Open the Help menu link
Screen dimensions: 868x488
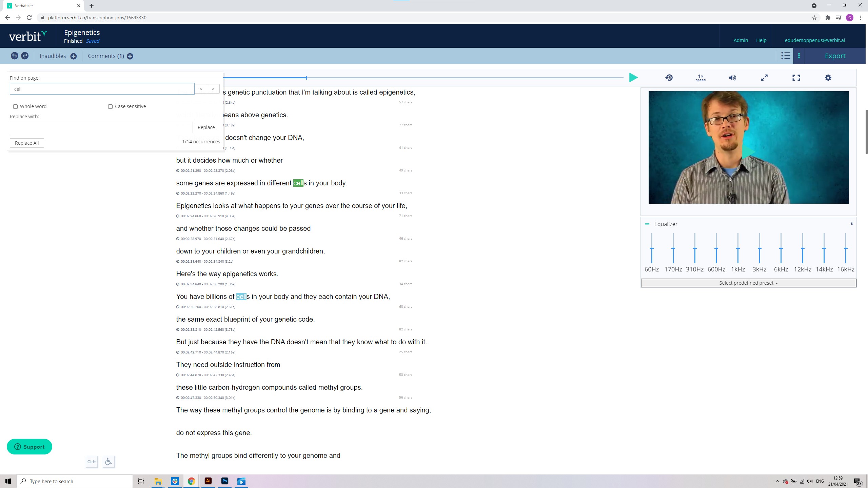pos(761,40)
